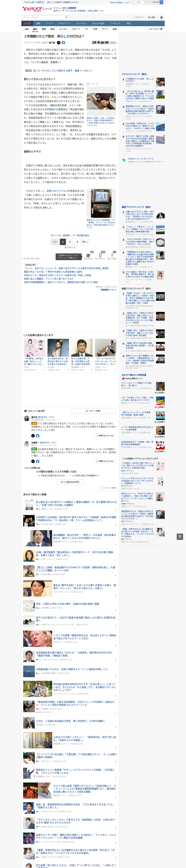Share 加藤智一 comment on X

[33, 461]
